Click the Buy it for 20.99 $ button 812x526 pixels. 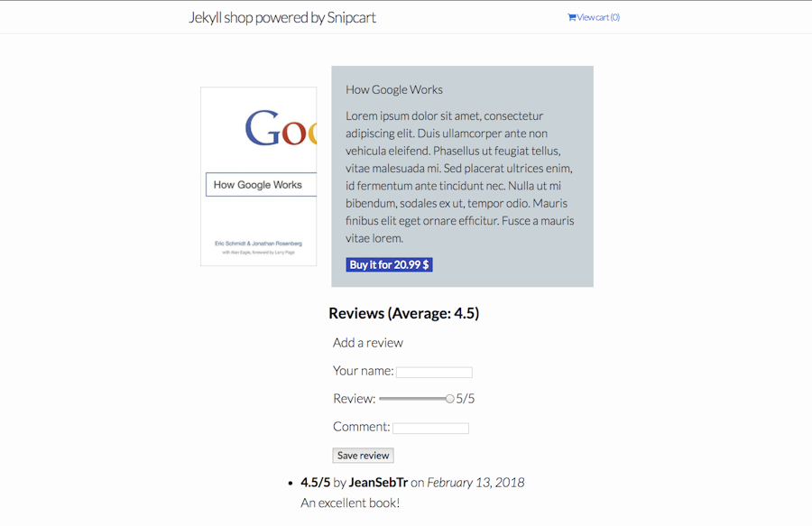pyautogui.click(x=389, y=264)
